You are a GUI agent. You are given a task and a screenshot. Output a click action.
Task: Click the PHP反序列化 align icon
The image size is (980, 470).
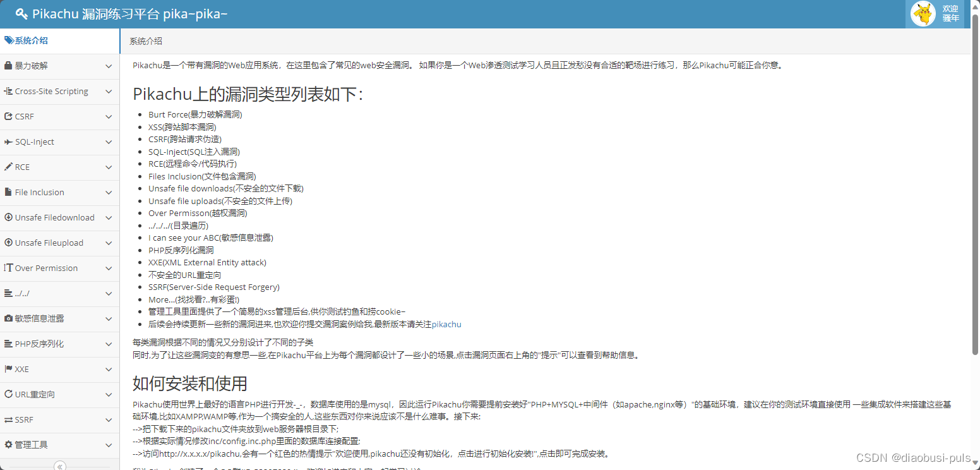tap(8, 344)
